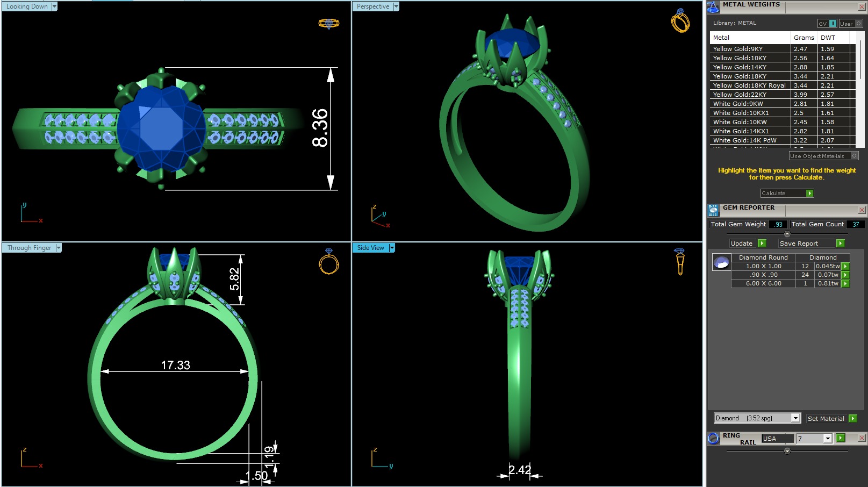Click the 1.00 X 1.00 gem size cell
The height and width of the screenshot is (487, 868).
(763, 267)
